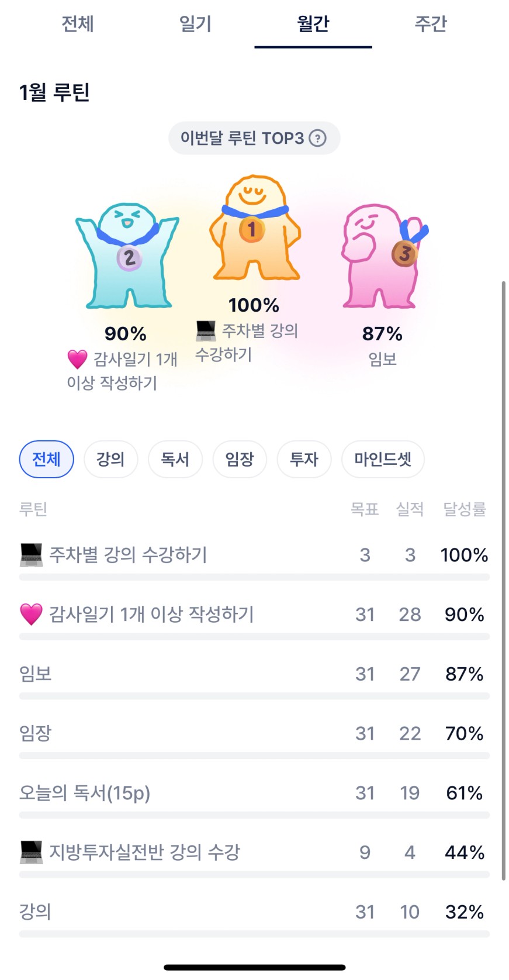Open the 오늘의 독서(15p) routine row
Screen dimensions: 509x980
tap(85, 792)
